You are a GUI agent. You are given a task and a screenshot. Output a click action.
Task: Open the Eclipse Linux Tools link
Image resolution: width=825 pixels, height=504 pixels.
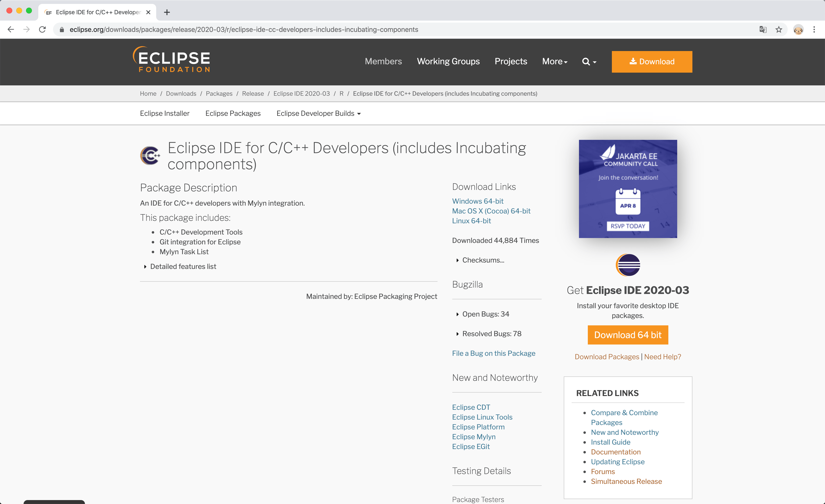(x=482, y=417)
